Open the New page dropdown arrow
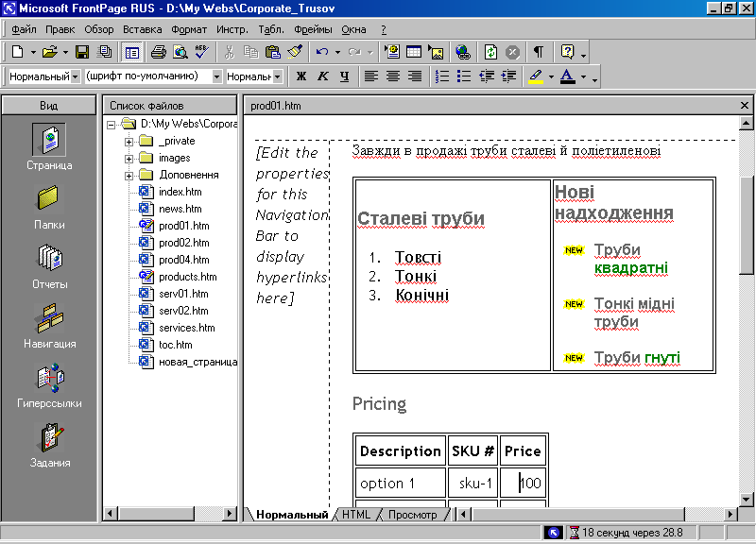756x544 pixels. [33, 52]
